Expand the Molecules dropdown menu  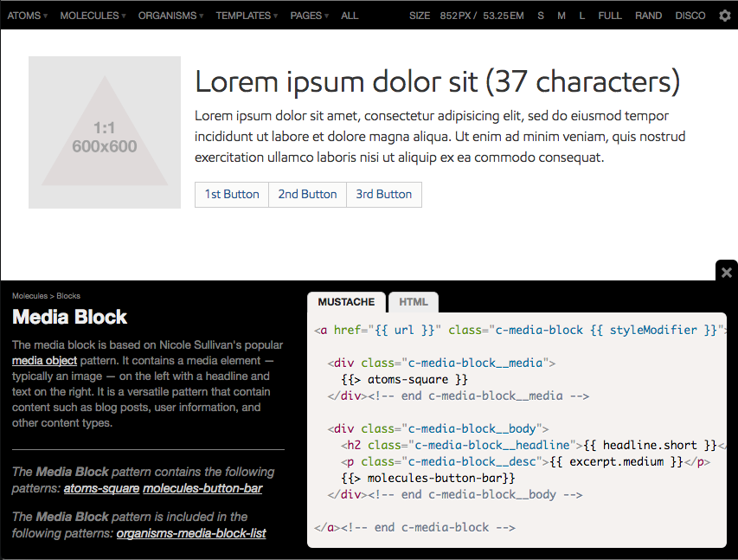[x=93, y=16]
